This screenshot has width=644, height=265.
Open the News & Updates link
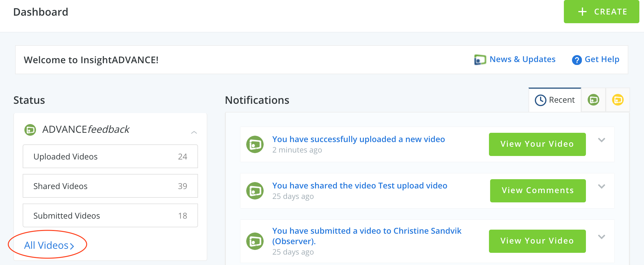[522, 59]
